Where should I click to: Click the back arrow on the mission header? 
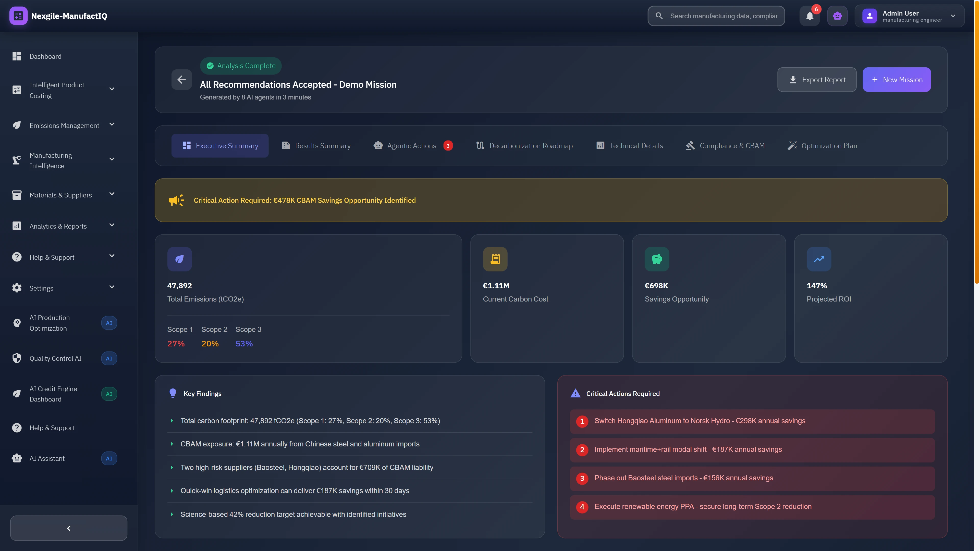[x=181, y=80]
